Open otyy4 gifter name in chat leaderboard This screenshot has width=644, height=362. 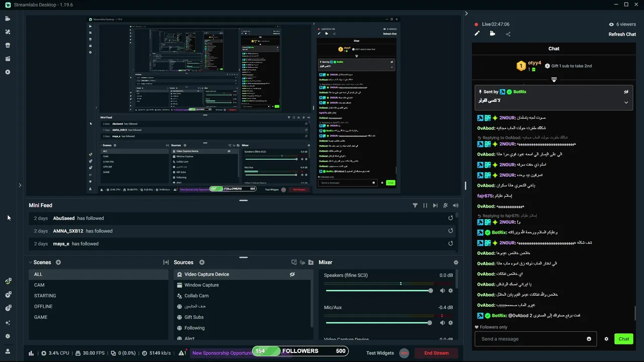[534, 63]
